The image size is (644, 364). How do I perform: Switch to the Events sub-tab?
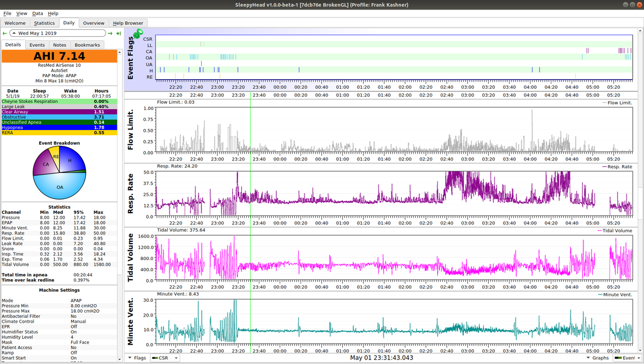(x=37, y=45)
